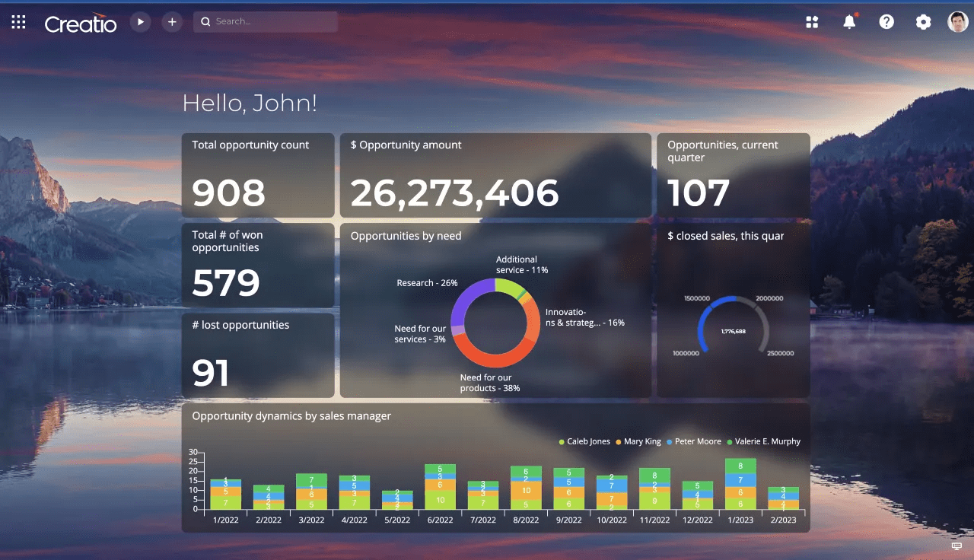Click into the Search field

[x=266, y=22]
